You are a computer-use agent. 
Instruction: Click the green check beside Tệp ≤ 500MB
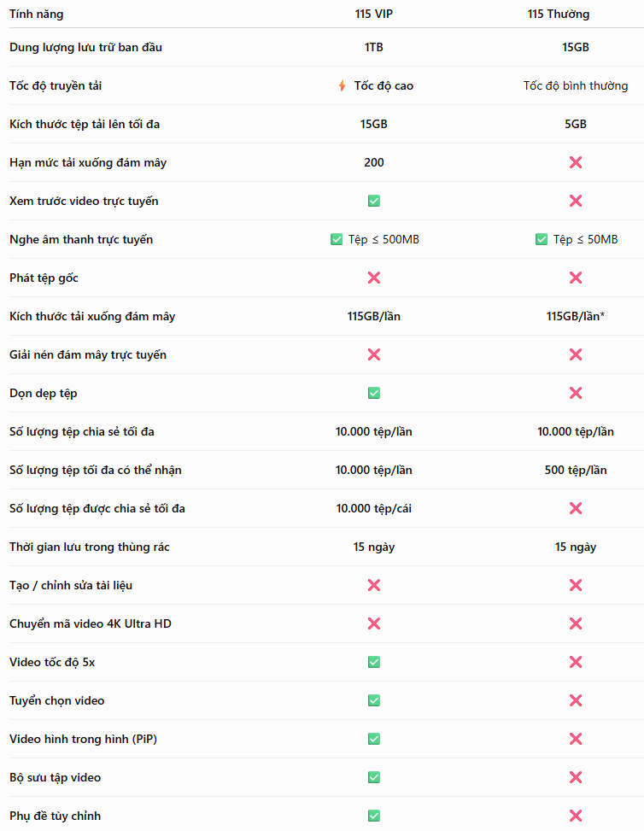(337, 239)
